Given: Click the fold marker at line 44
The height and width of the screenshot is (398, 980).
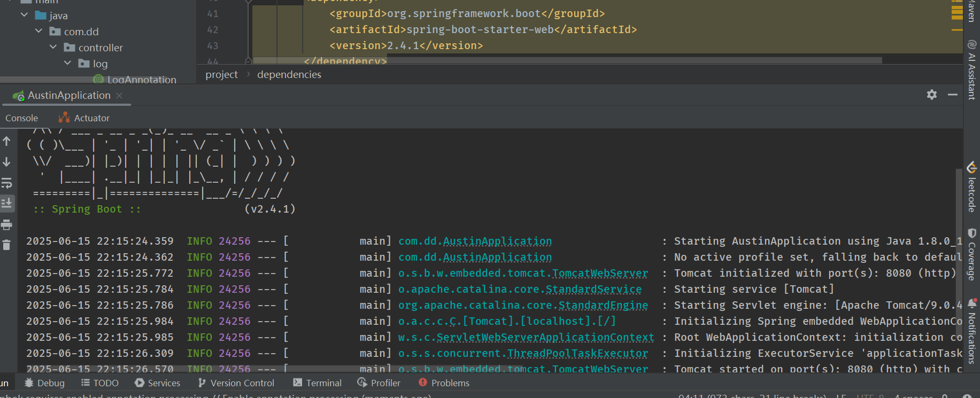Looking at the screenshot, I should coord(248,61).
